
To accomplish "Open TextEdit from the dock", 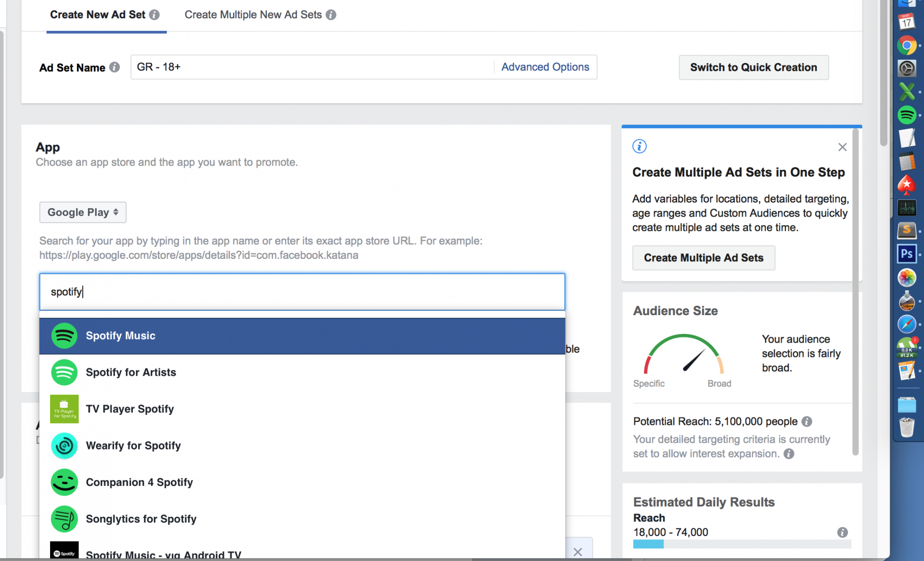I will click(x=907, y=138).
